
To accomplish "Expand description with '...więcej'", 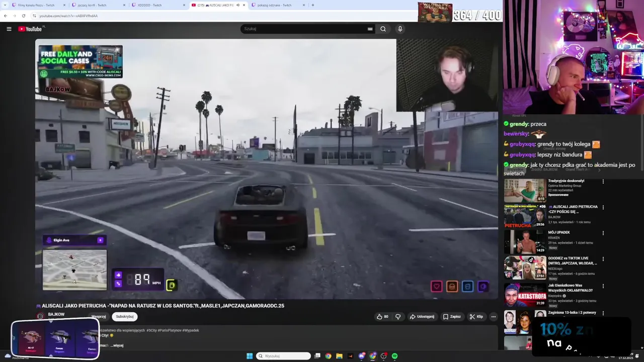I will 117,345.
